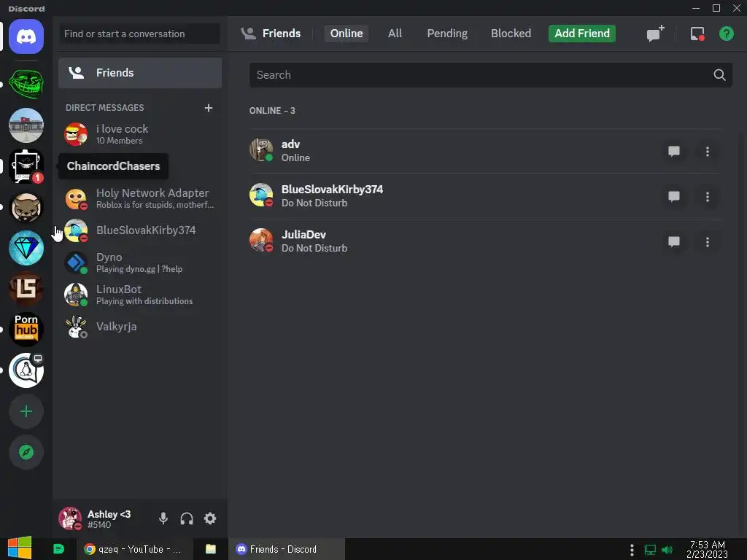The height and width of the screenshot is (560, 747).
Task: Click the Add Friend button
Action: click(x=581, y=34)
